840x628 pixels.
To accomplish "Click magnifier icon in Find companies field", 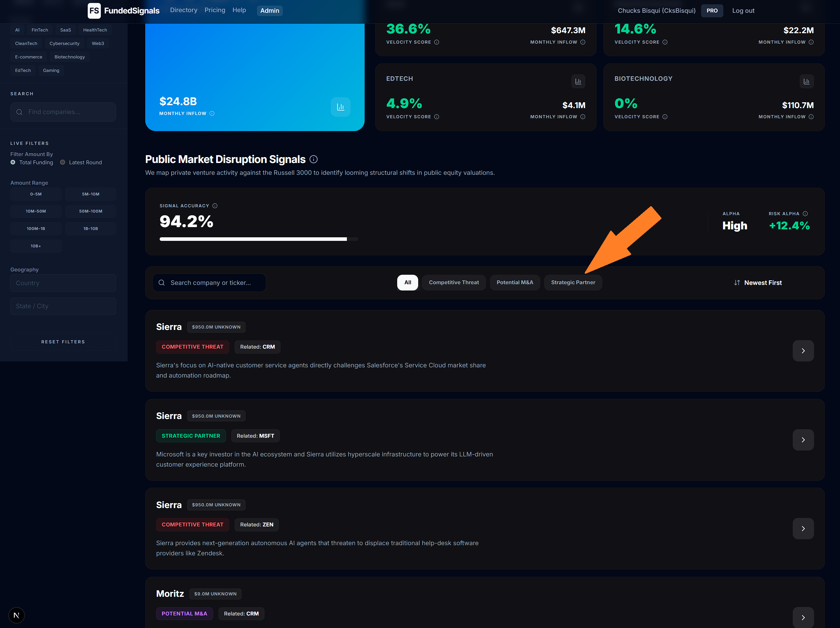I will tap(19, 112).
